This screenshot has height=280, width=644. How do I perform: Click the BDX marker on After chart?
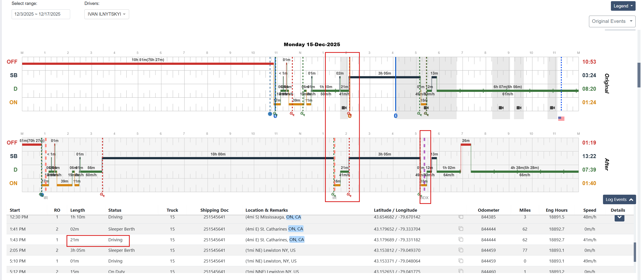[424, 198]
